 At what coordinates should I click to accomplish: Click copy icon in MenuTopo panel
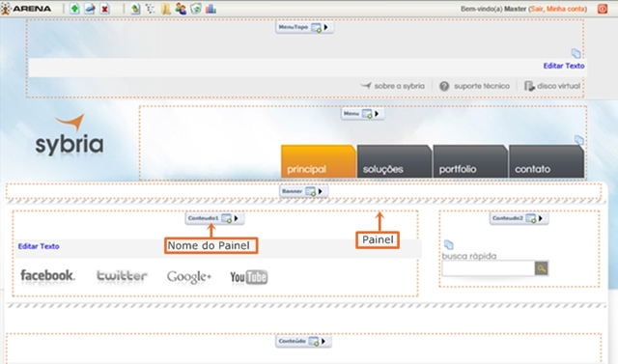[576, 53]
